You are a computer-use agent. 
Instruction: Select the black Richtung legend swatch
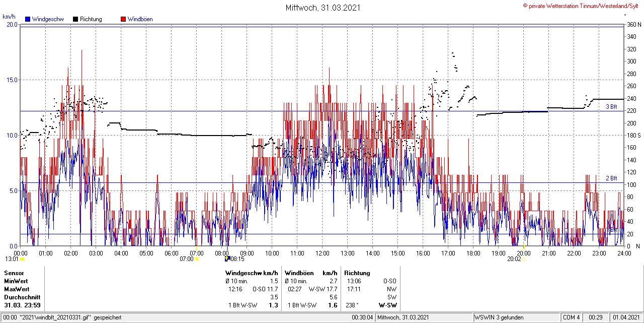(75, 19)
